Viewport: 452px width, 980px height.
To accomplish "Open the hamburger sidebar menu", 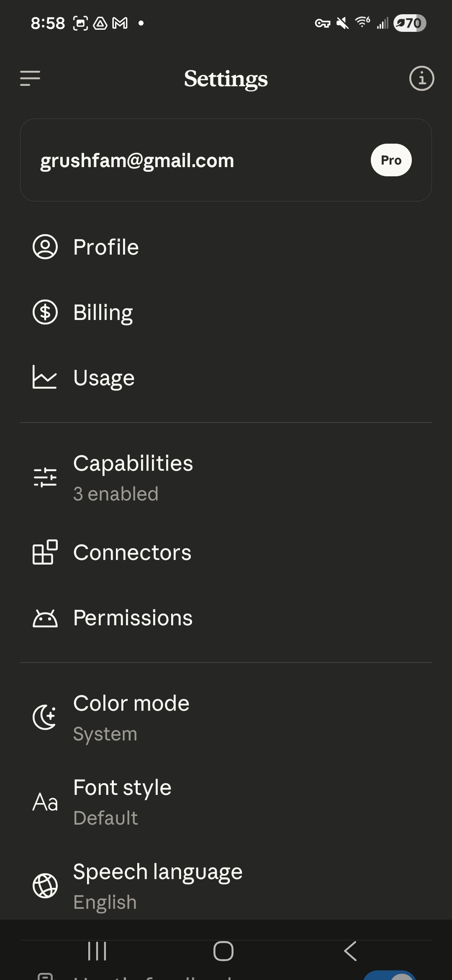I will pos(30,78).
